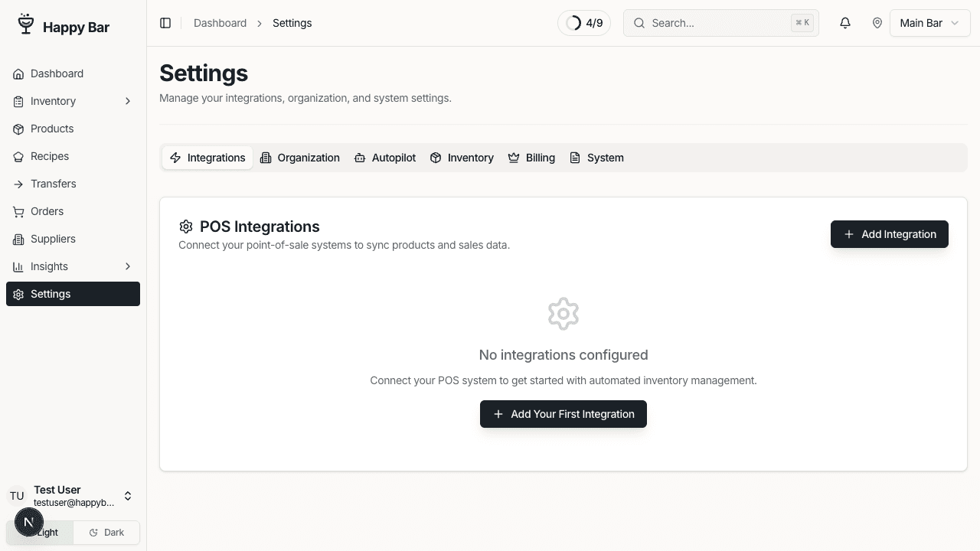
Task: Expand the Inventory sidebar submenu
Action: tap(127, 101)
